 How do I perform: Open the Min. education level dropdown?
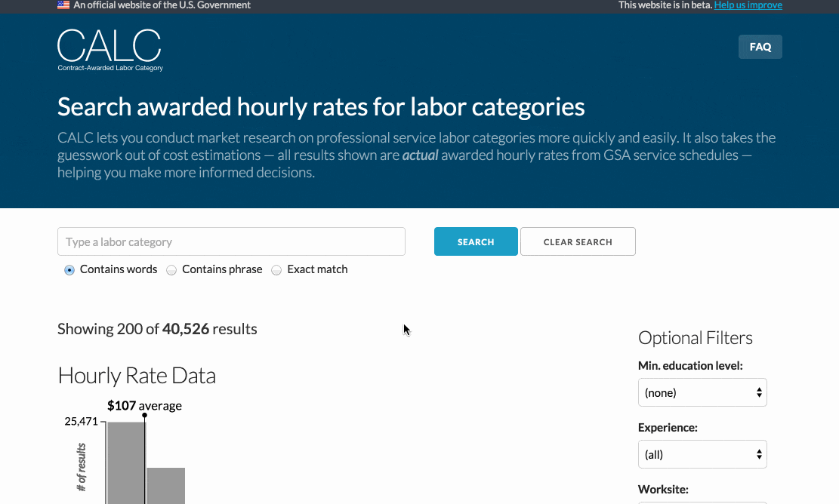702,392
